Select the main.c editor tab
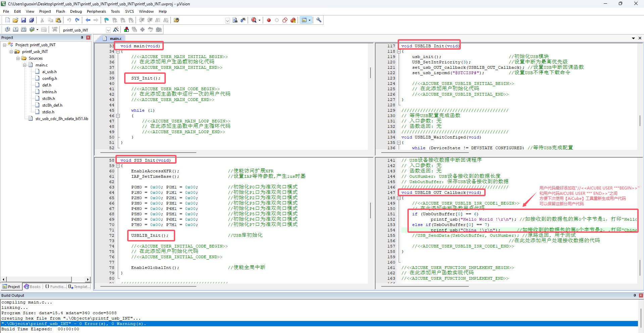Viewport: 644px width, 333px height. tap(113, 39)
